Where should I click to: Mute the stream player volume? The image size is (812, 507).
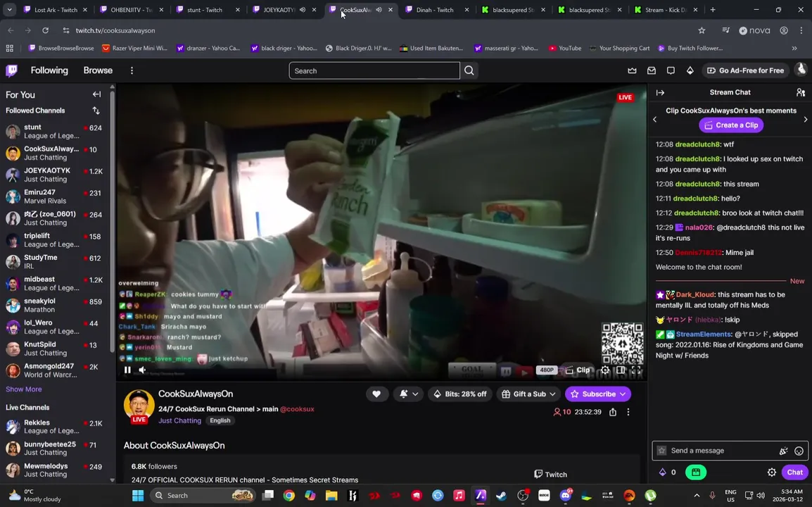142,370
